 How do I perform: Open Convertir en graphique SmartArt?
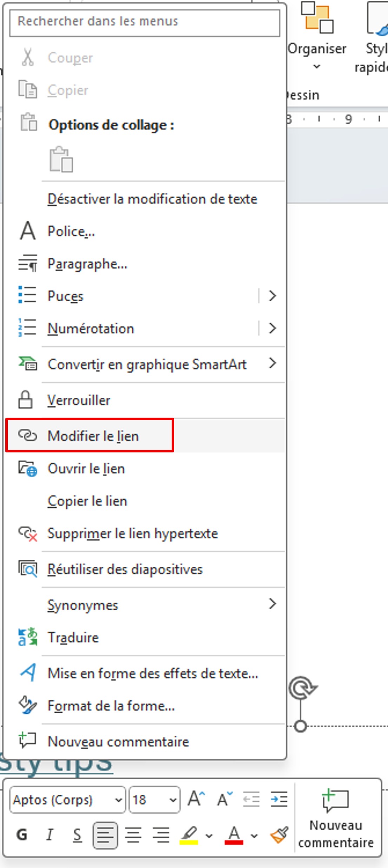coord(147,364)
